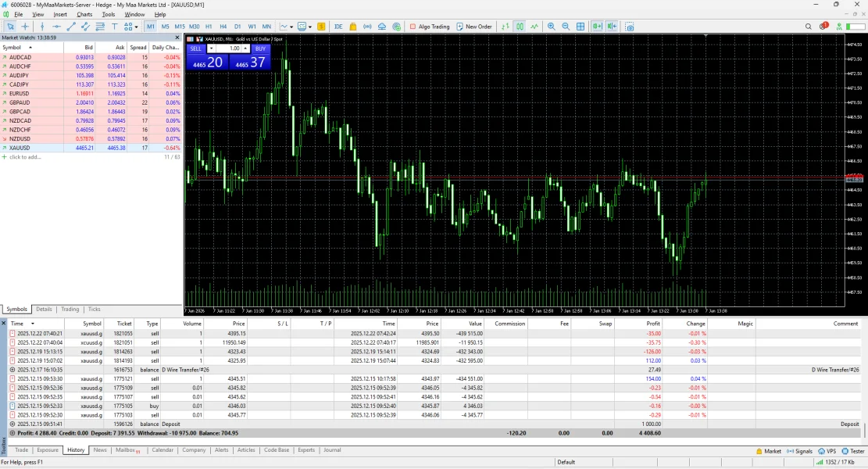The image size is (868, 469).
Task: Zoom out of the chart
Action: coord(566,27)
